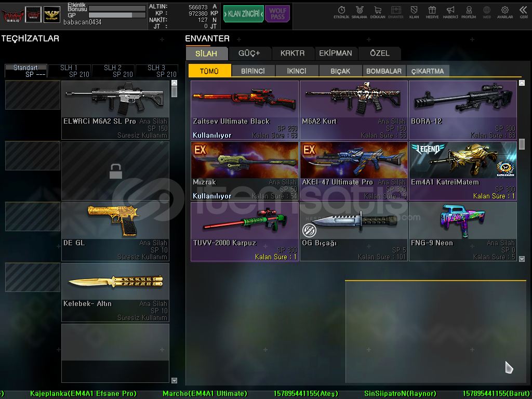Filter weapons by BİRİNCİ
532x399 pixels.
pos(253,71)
